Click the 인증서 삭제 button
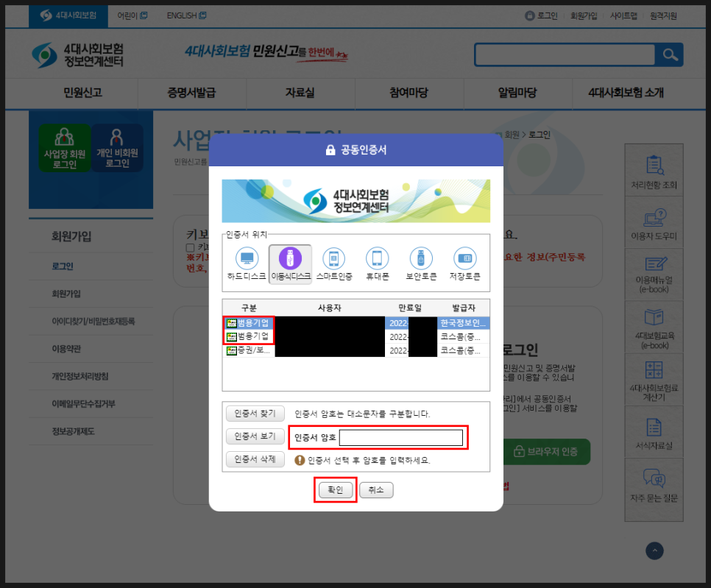This screenshot has width=711, height=588. click(x=255, y=459)
